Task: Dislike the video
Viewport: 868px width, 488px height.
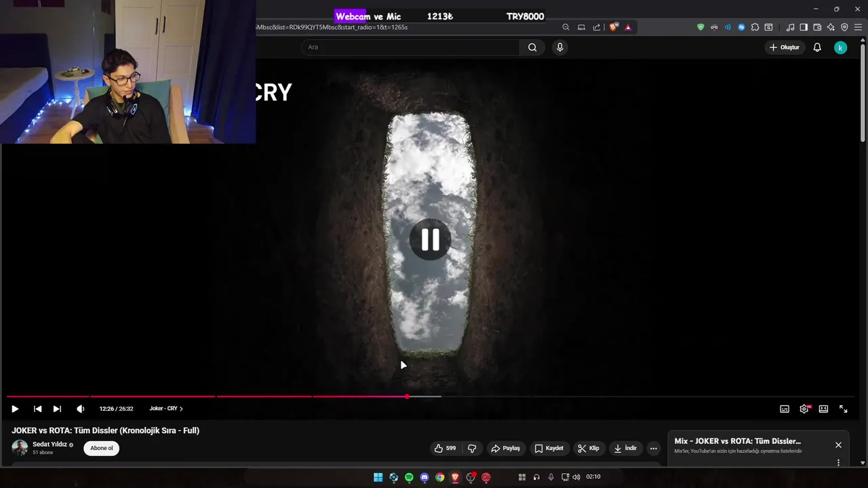Action: 472,448
